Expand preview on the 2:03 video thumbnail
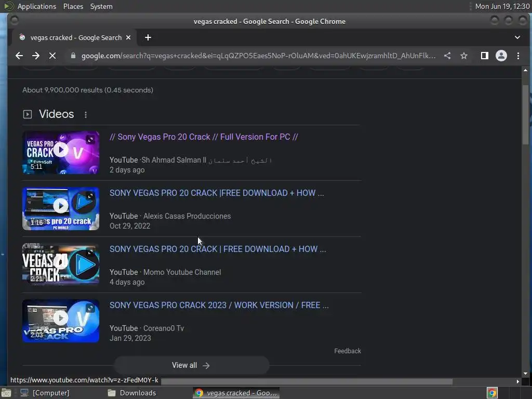This screenshot has width=532, height=399. click(x=90, y=308)
